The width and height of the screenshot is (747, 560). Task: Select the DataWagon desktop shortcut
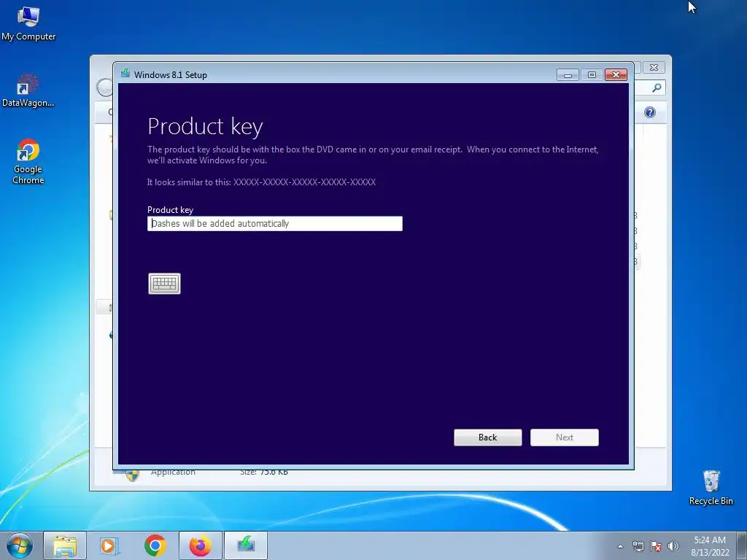[x=28, y=90]
